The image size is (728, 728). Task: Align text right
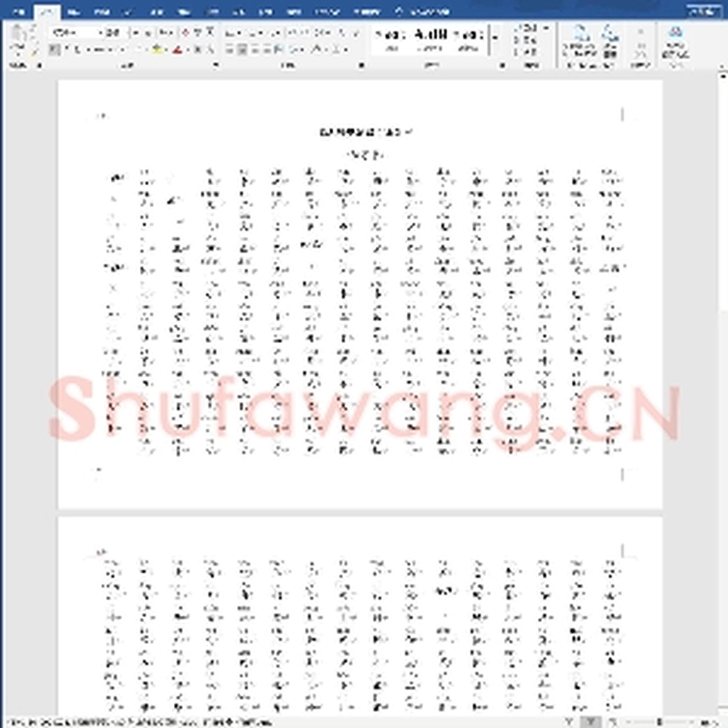point(254,49)
